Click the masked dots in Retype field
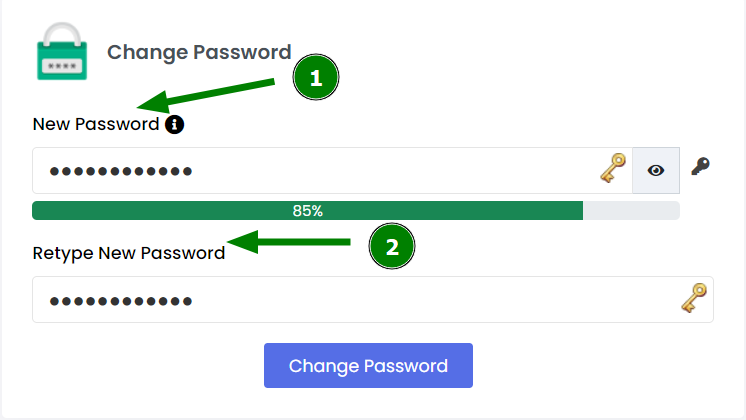Image resolution: width=746 pixels, height=420 pixels. (x=121, y=301)
